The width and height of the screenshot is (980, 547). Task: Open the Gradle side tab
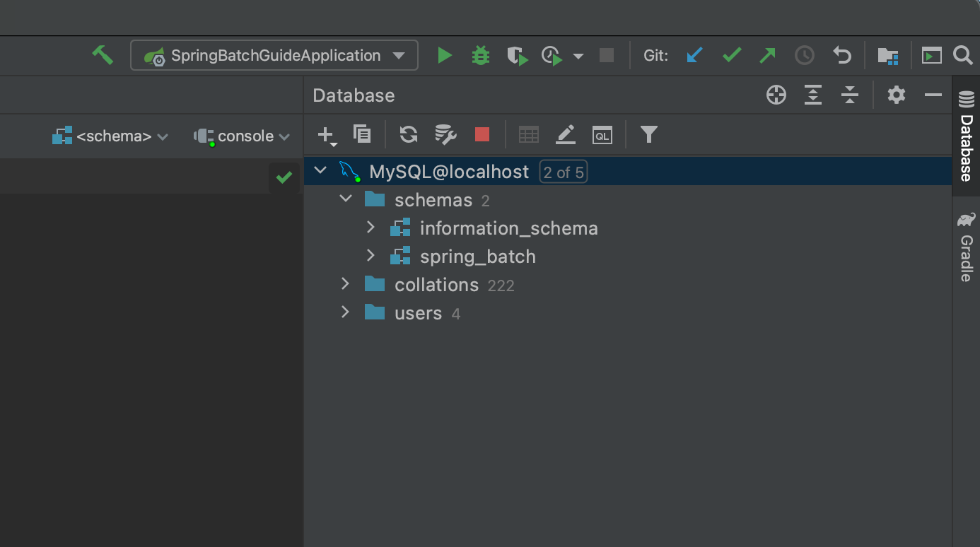(966, 247)
